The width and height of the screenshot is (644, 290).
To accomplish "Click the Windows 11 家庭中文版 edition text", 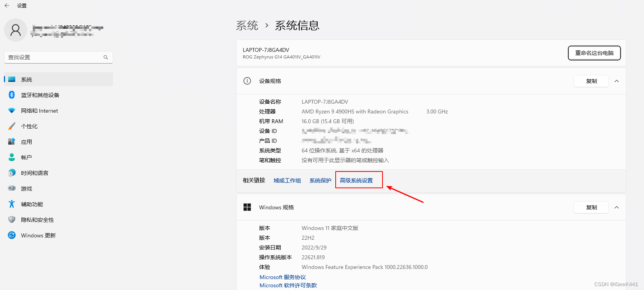I will [x=330, y=228].
